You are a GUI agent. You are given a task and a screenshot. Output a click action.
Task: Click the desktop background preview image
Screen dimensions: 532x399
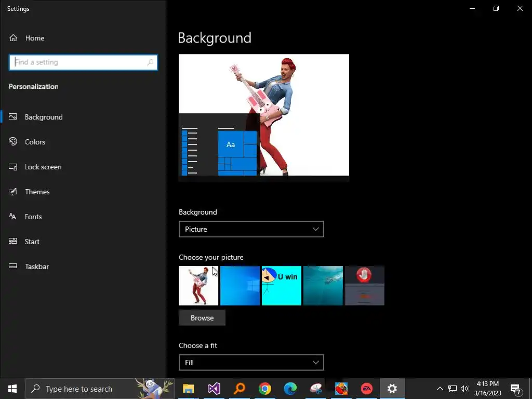264,118
